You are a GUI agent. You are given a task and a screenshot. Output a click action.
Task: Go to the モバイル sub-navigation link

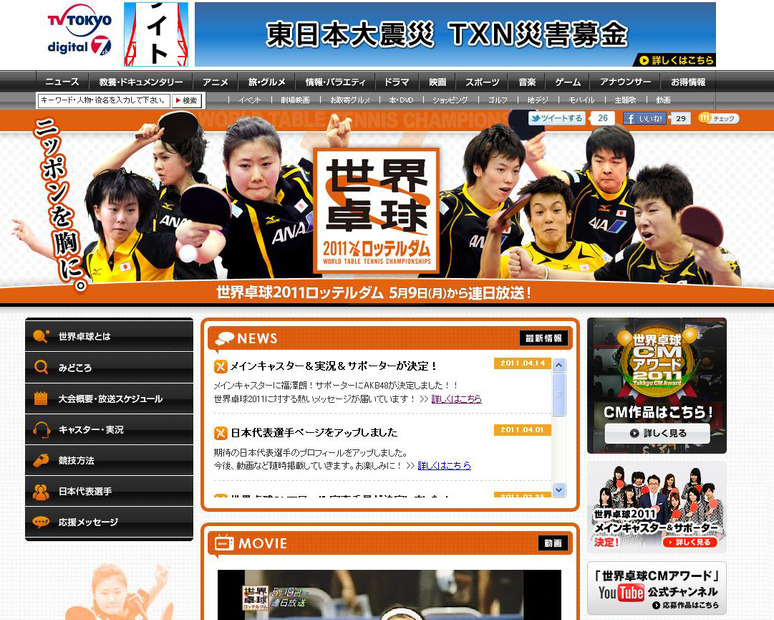581,100
